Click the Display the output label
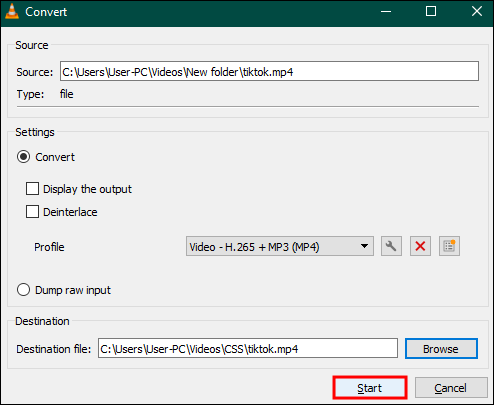Viewport: 494px width, 405px height. pyautogui.click(x=87, y=189)
